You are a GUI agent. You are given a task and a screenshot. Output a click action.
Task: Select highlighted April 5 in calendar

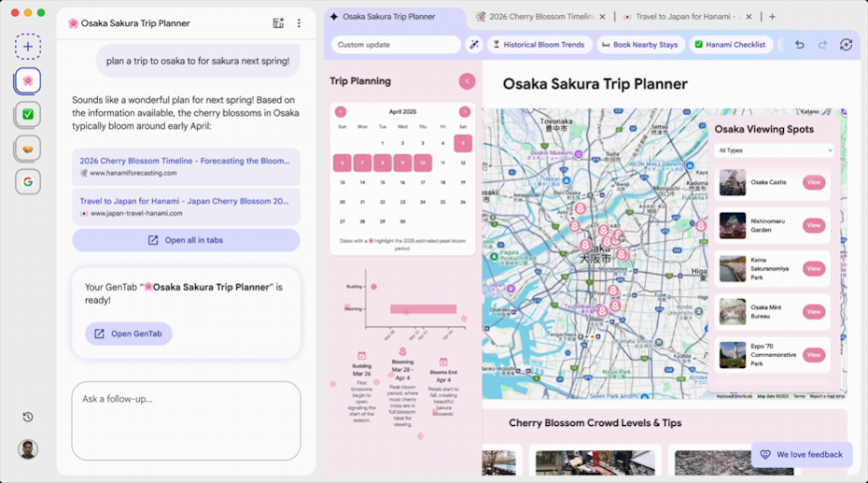point(463,144)
